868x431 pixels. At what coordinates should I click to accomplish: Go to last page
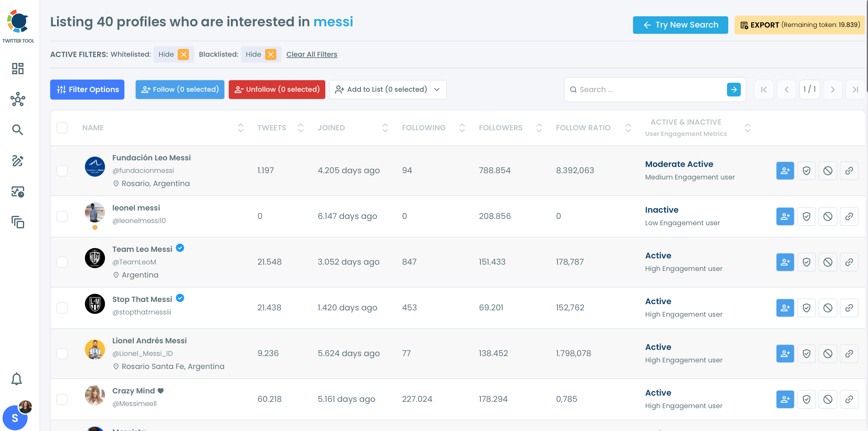[x=855, y=90]
